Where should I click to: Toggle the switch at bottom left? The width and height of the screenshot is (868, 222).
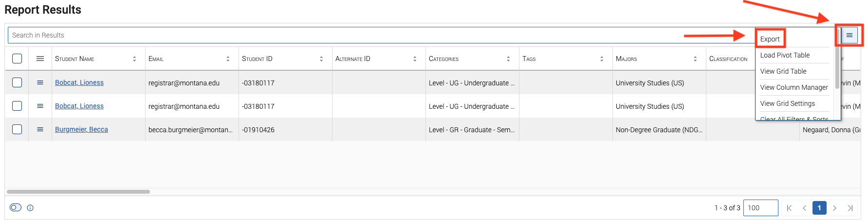pyautogui.click(x=16, y=207)
